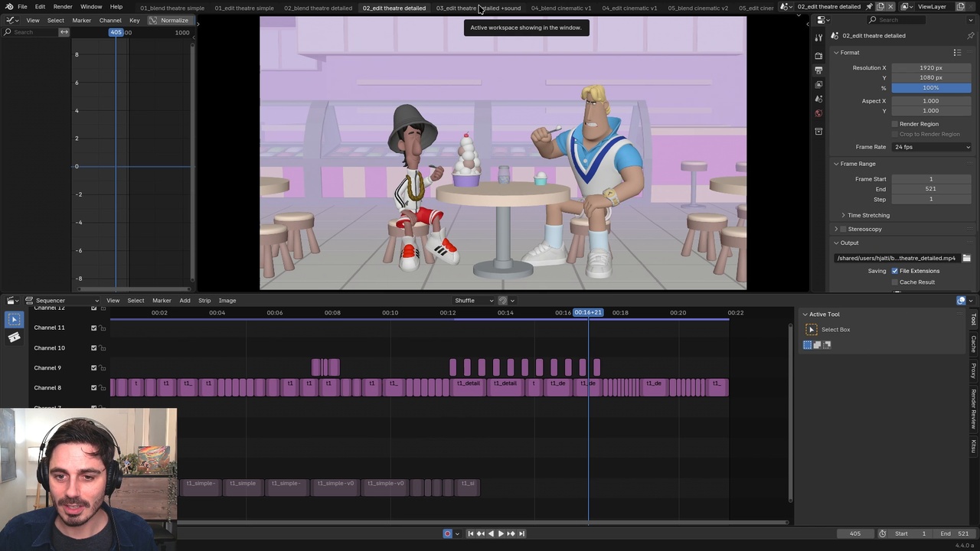Expand the Time Stretching subpanel
The width and height of the screenshot is (980, 551).
(x=844, y=215)
